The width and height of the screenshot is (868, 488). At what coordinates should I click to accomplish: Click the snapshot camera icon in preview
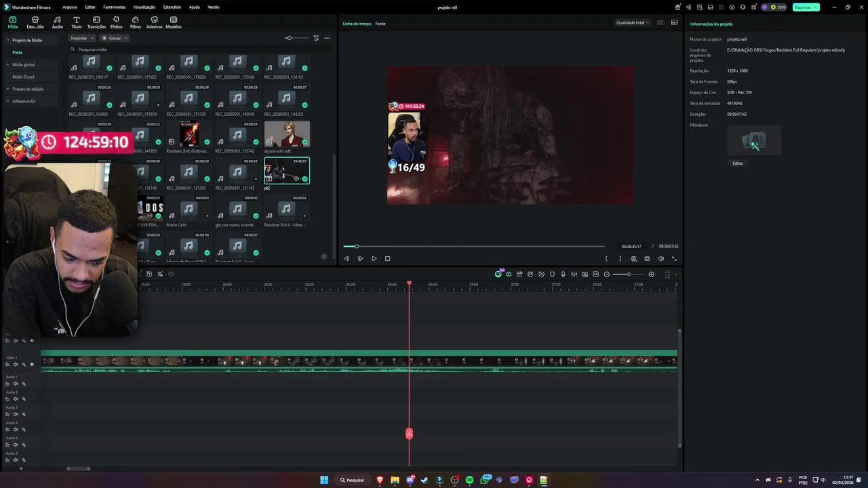(x=647, y=258)
